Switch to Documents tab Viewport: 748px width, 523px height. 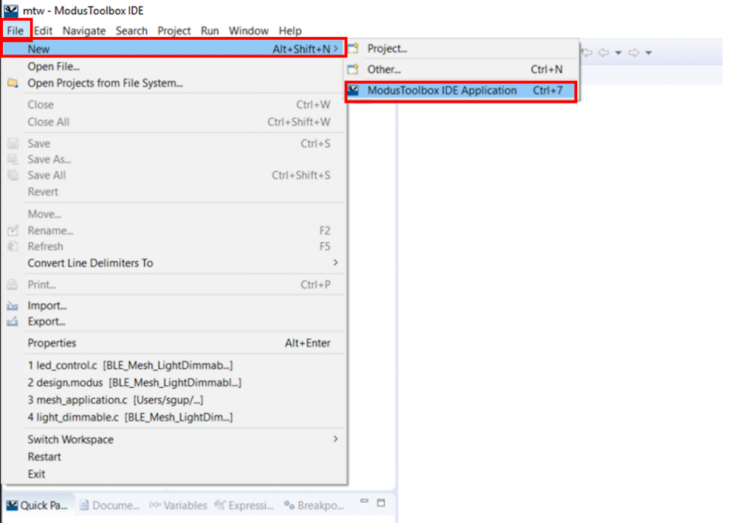[110, 505]
